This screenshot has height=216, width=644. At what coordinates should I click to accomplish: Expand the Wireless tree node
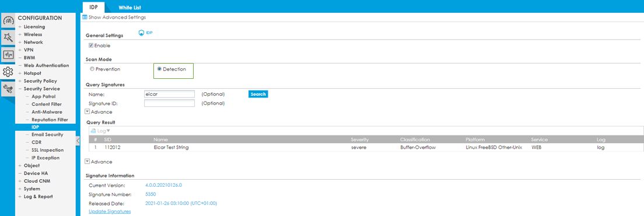coord(20,34)
